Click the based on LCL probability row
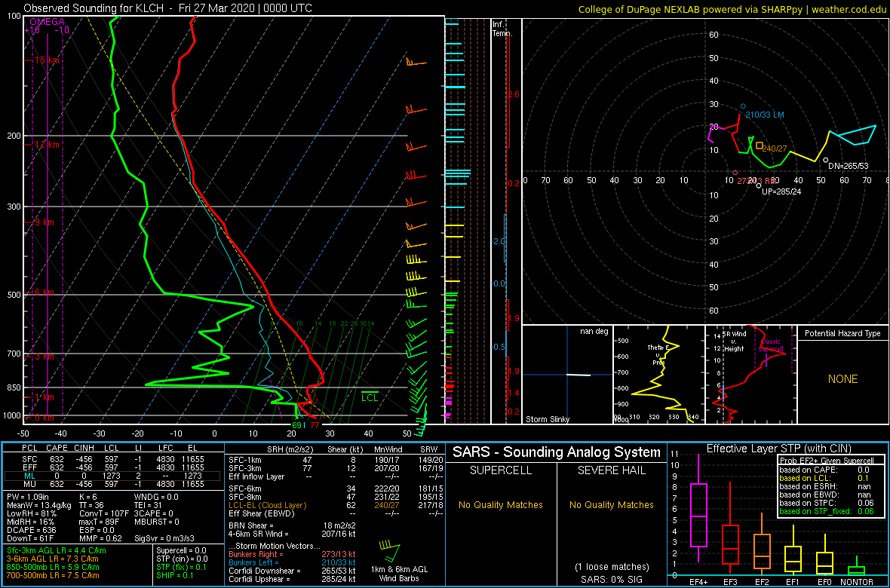The height and width of the screenshot is (588, 890). tap(825, 479)
